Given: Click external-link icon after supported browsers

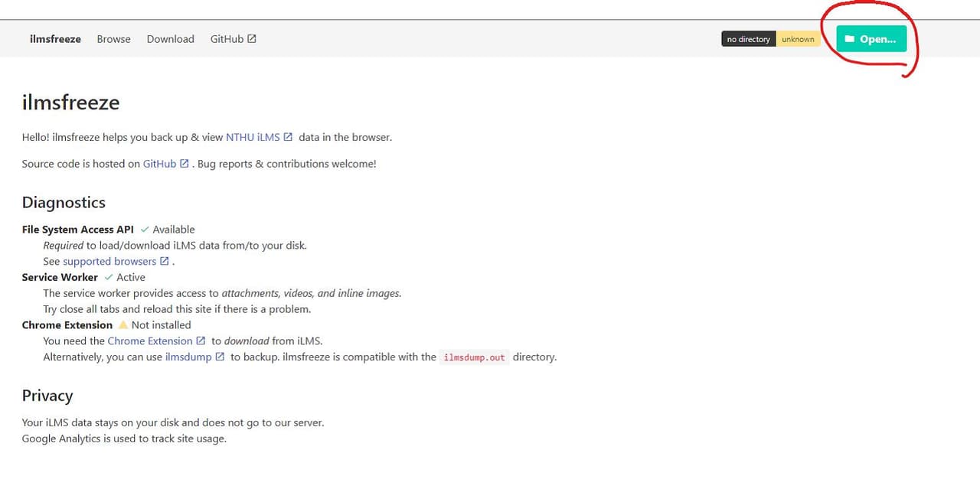Looking at the screenshot, I should [x=164, y=261].
